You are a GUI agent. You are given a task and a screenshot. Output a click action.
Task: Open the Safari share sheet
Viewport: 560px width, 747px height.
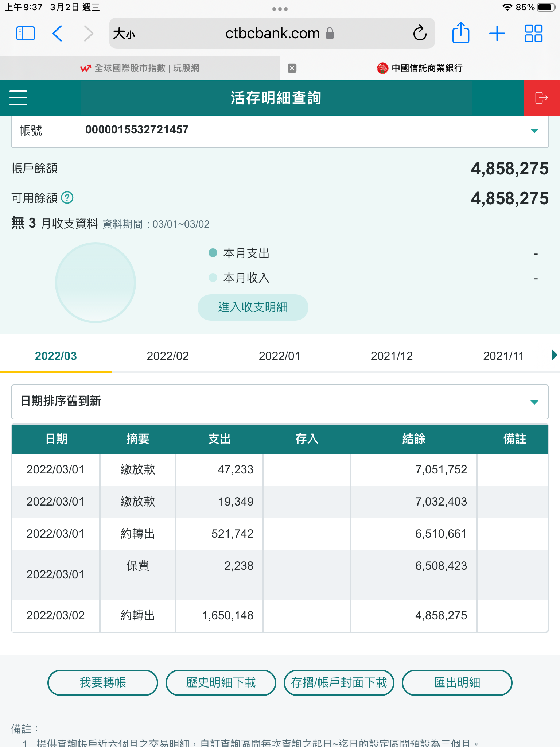[x=460, y=34]
